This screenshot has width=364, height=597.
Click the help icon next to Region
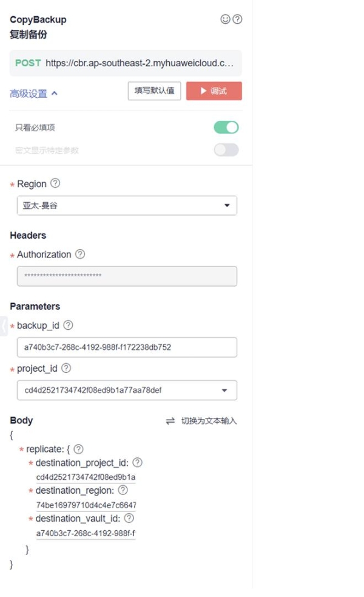pos(55,183)
